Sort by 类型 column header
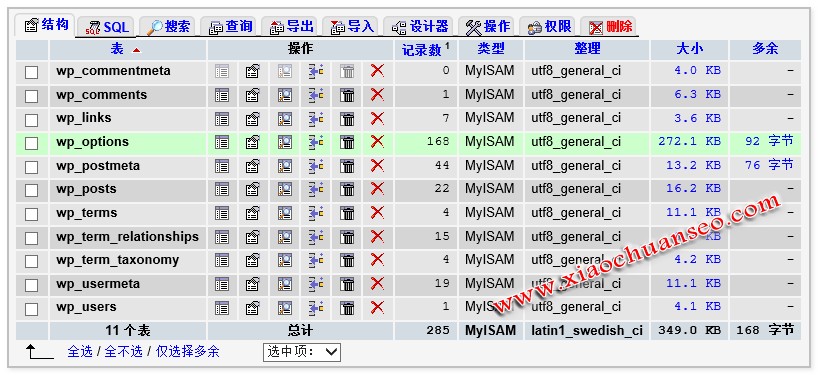818x375 pixels. 491,49
